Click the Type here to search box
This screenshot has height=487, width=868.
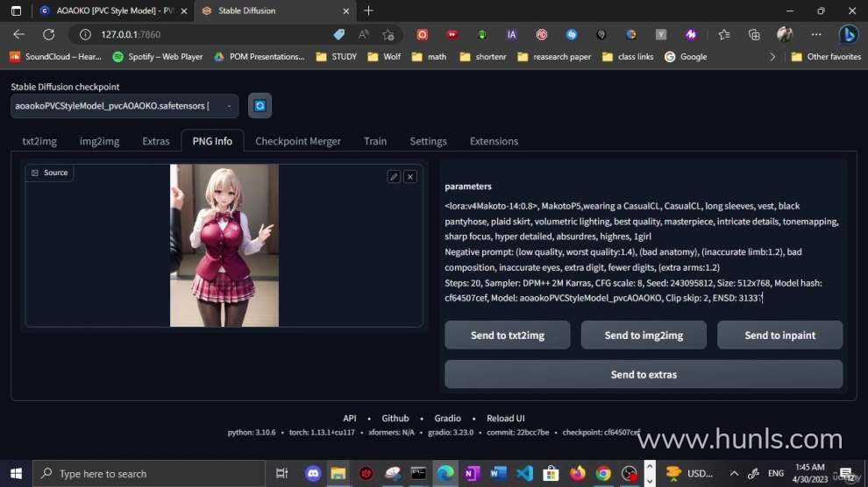pyautogui.click(x=149, y=474)
